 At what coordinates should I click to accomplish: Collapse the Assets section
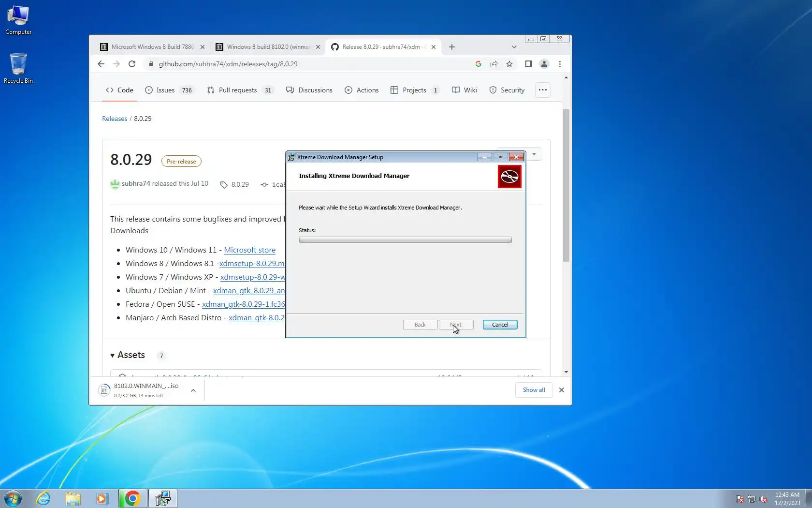coord(128,355)
